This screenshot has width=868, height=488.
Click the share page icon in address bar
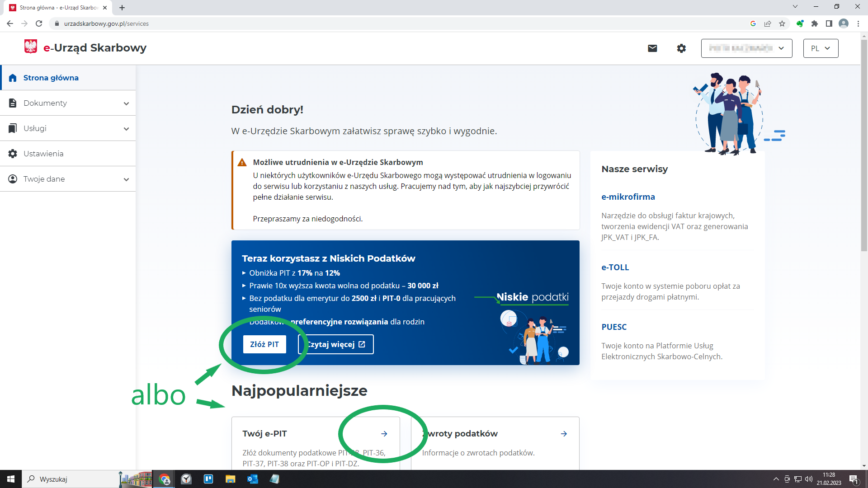(x=768, y=23)
